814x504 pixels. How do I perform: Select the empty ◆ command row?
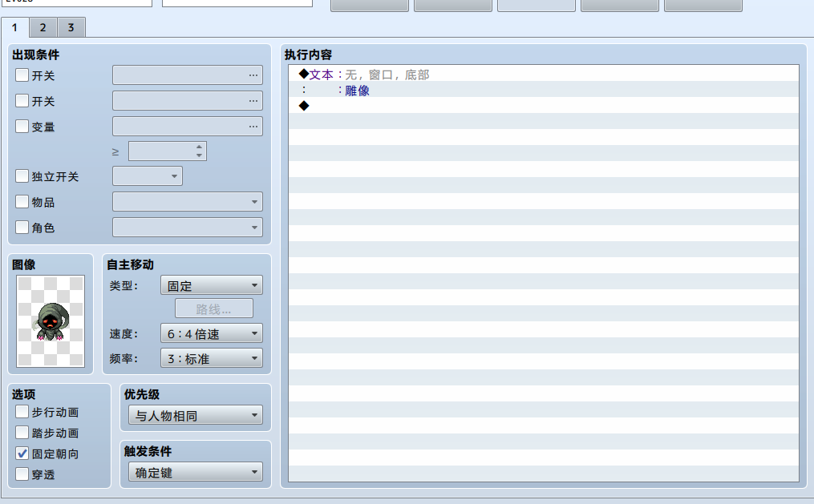click(x=544, y=106)
